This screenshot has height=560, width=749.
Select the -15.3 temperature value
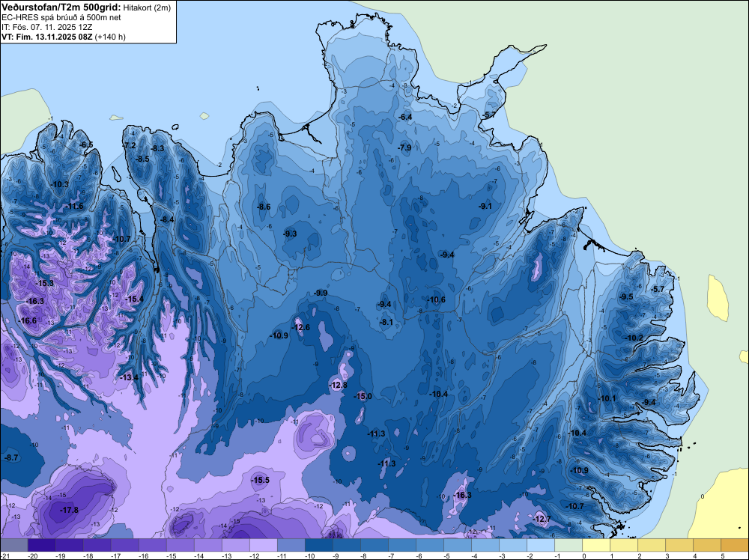pos(45,284)
